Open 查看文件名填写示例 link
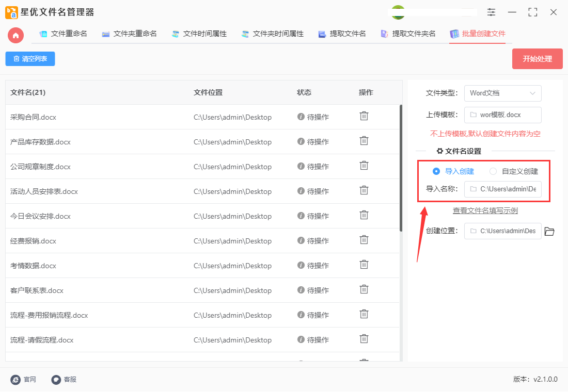568x392 pixels. pyautogui.click(x=485, y=210)
